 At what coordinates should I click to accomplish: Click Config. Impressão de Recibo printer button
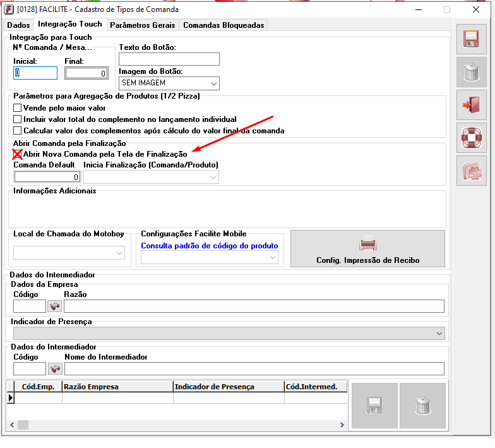[x=367, y=249]
